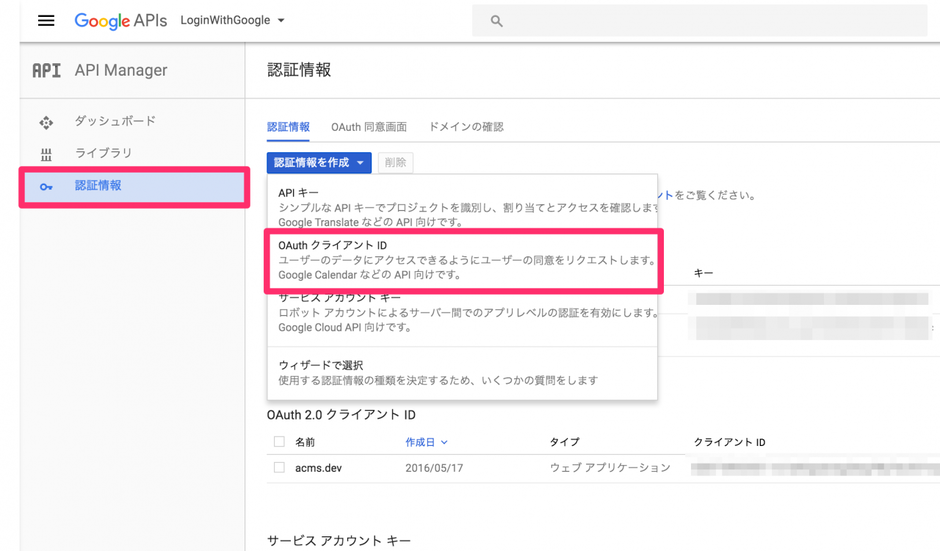
Task: Click the 認証情報 page title
Action: click(x=299, y=70)
